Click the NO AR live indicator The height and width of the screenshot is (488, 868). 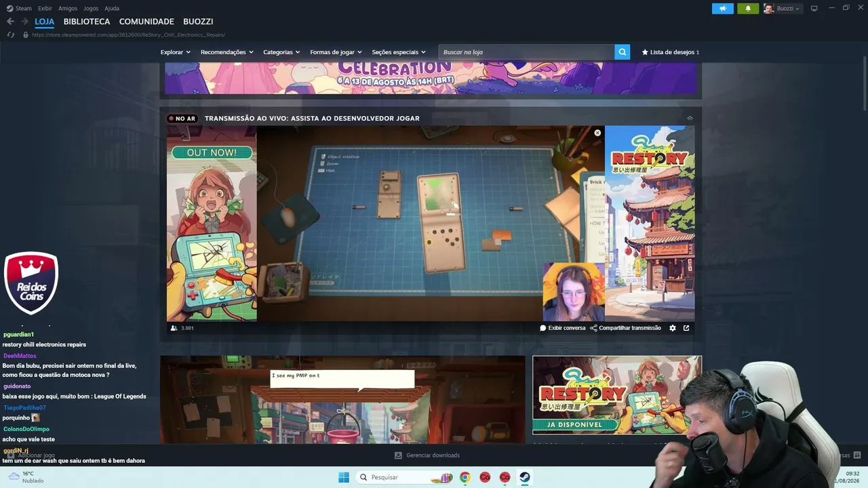[x=182, y=119]
